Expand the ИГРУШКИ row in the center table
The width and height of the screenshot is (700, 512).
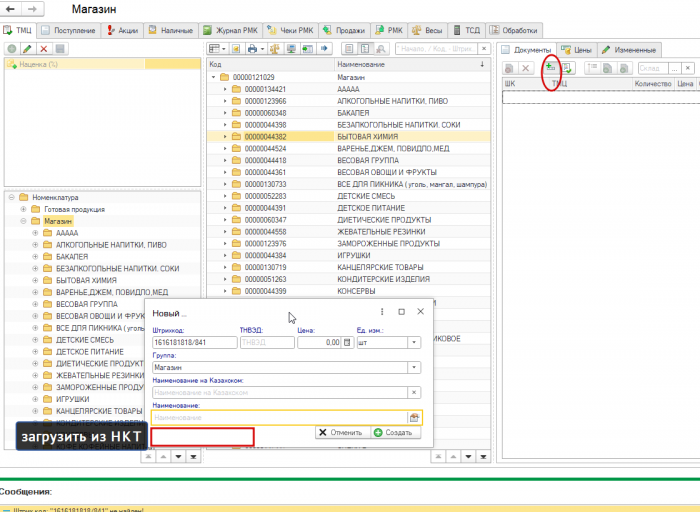click(225, 255)
